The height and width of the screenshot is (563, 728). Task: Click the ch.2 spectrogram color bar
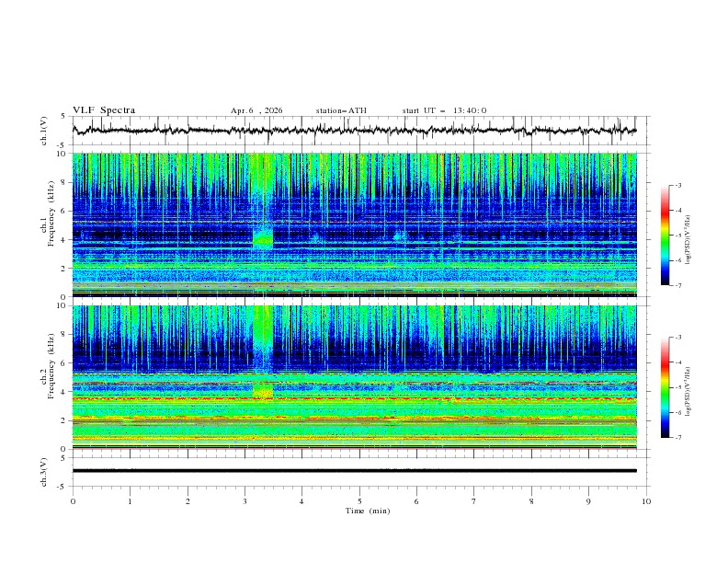pyautogui.click(x=665, y=387)
